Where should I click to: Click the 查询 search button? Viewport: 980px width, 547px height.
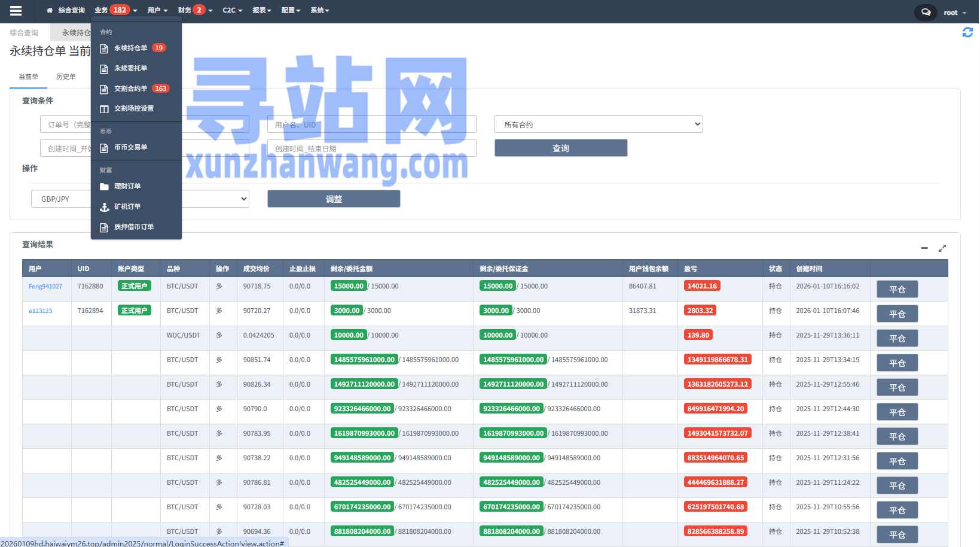coord(560,148)
